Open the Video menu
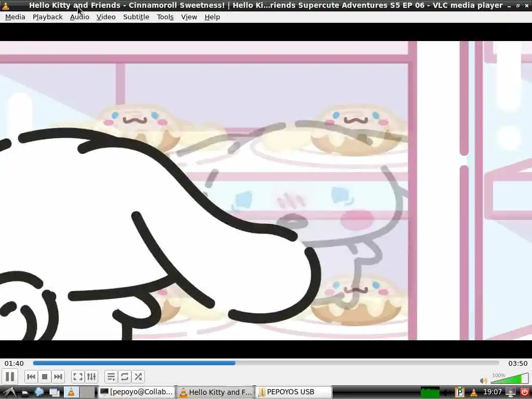Viewport: 532px width, 399px height. (106, 17)
